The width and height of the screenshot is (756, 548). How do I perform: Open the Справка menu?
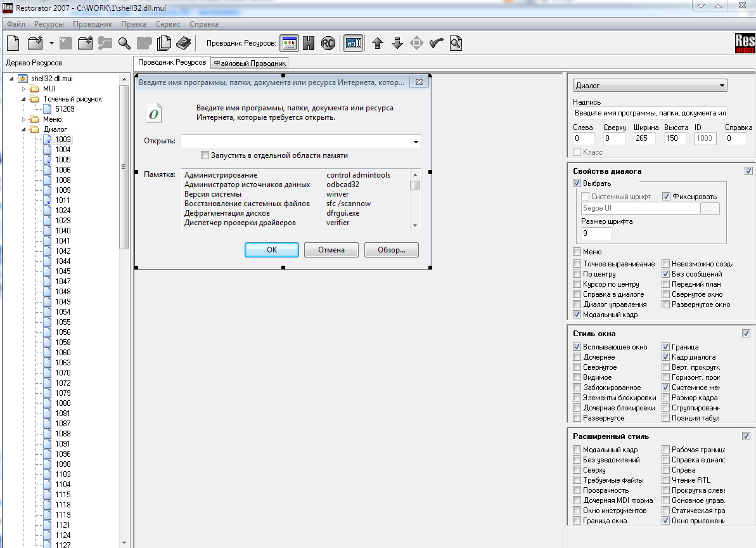coord(204,24)
